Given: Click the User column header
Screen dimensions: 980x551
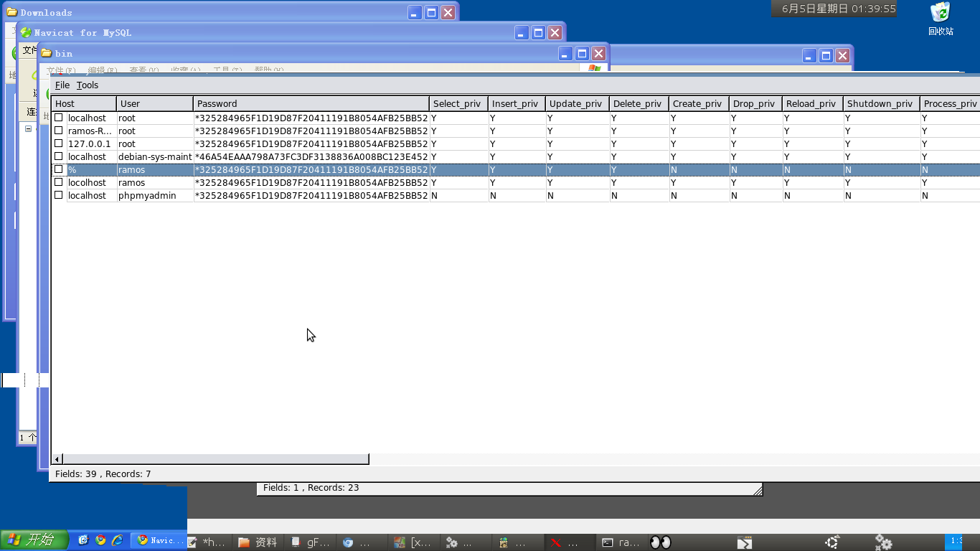Looking at the screenshot, I should coord(155,103).
